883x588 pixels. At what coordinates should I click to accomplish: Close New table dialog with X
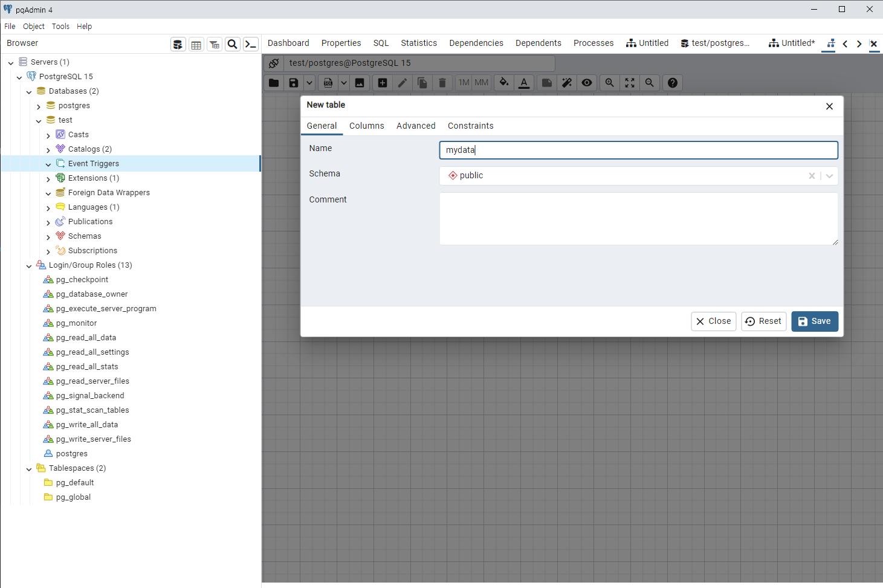click(829, 106)
